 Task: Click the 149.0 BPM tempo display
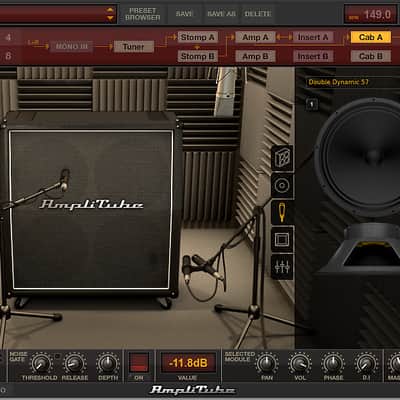pos(369,15)
